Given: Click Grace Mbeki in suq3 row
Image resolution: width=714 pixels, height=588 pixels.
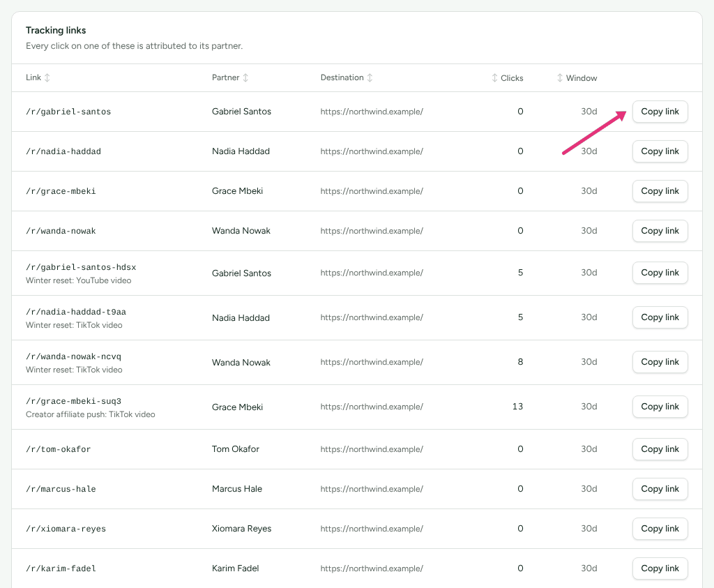Looking at the screenshot, I should [237, 407].
